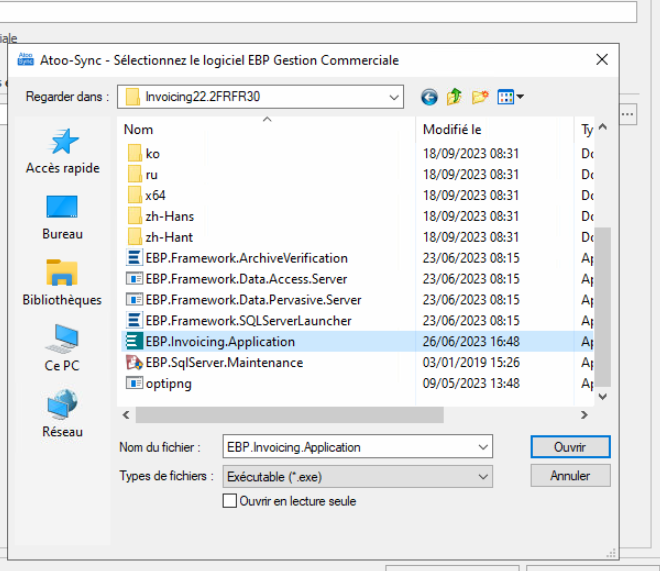Select the EBP.Framework.SQLServerLauncher file name
Viewport: 660px width, 571px height.
tap(248, 321)
